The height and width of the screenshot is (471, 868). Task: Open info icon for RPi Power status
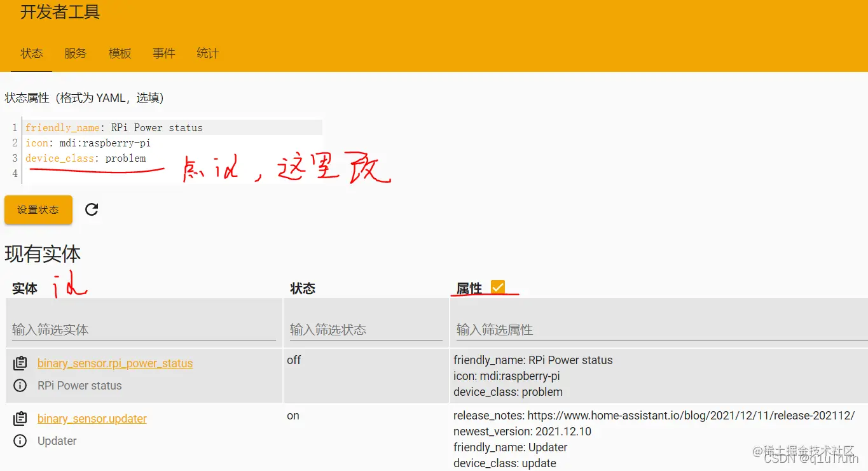pos(20,386)
